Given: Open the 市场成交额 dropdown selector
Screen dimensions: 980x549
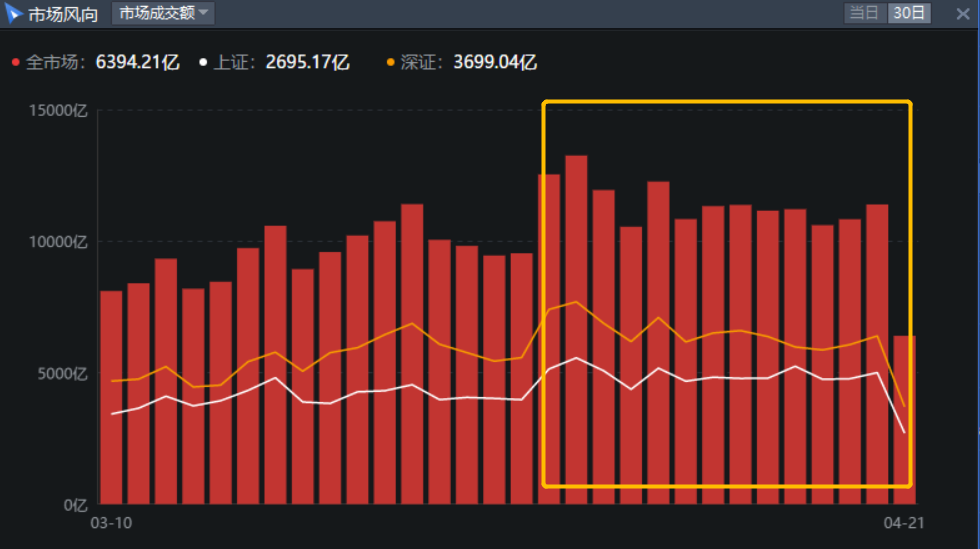Looking at the screenshot, I should [x=163, y=13].
